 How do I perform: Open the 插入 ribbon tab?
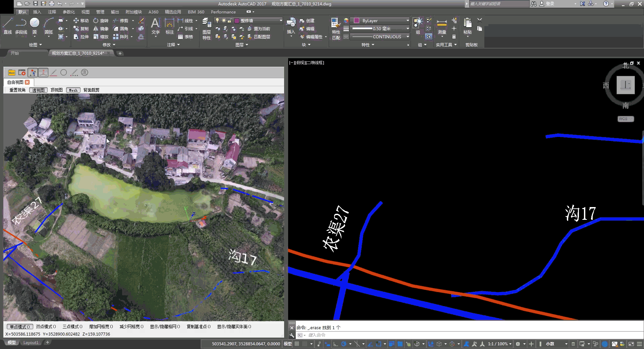tap(37, 12)
